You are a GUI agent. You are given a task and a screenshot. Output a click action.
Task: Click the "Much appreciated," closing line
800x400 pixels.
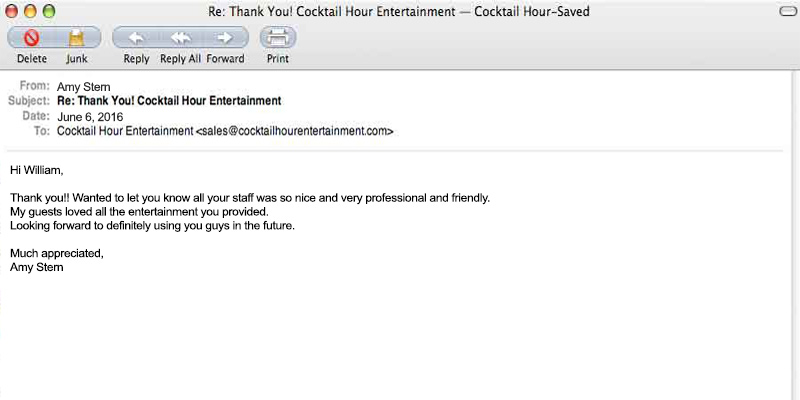pos(57,254)
